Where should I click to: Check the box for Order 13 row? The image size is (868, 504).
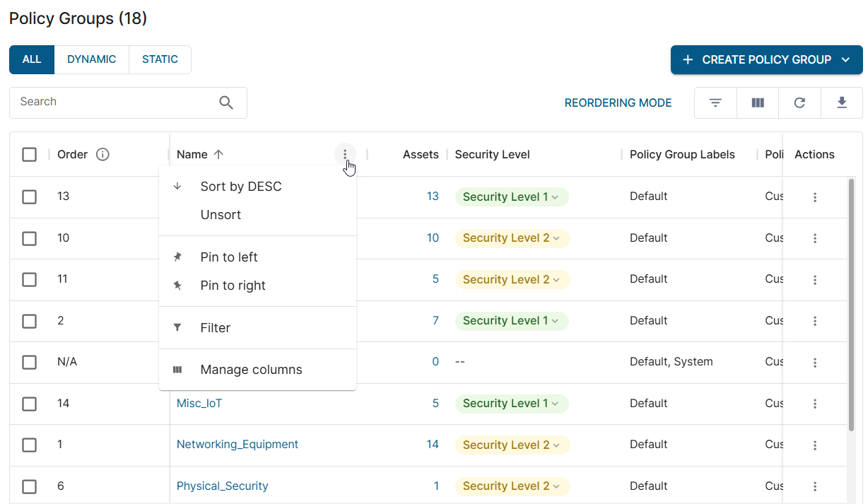(29, 197)
